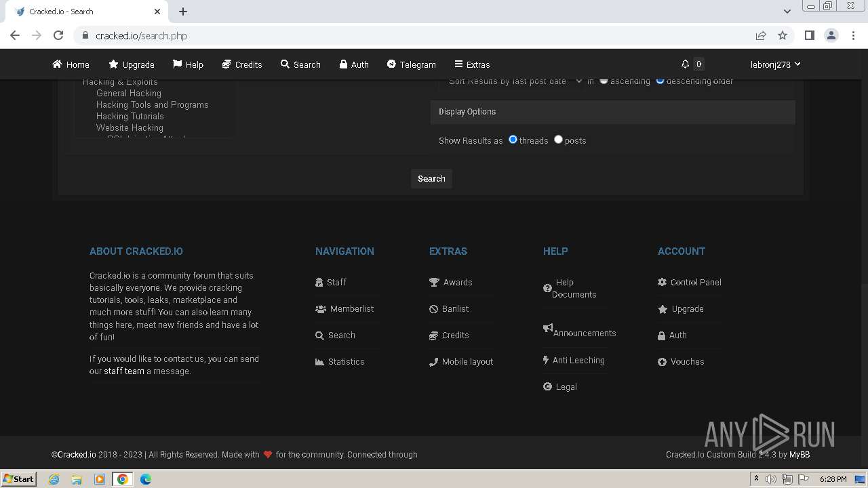868x488 pixels.
Task: Click the Memberlist users icon
Action: 321,309
